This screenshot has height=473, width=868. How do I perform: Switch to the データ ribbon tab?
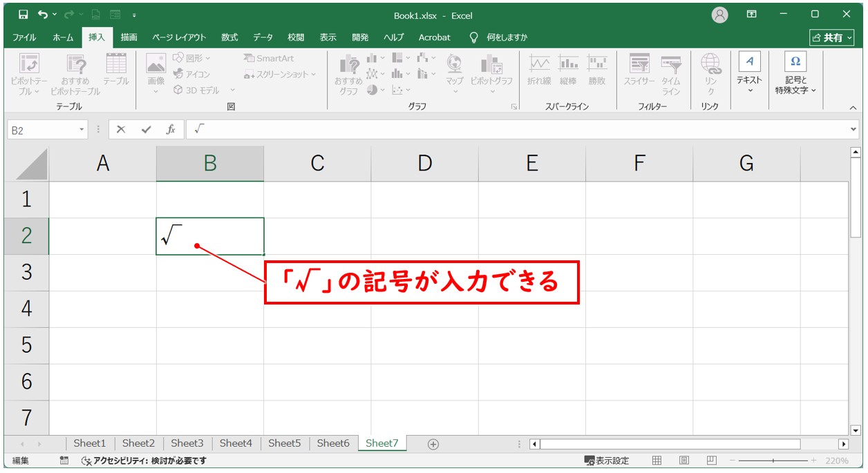pyautogui.click(x=263, y=37)
